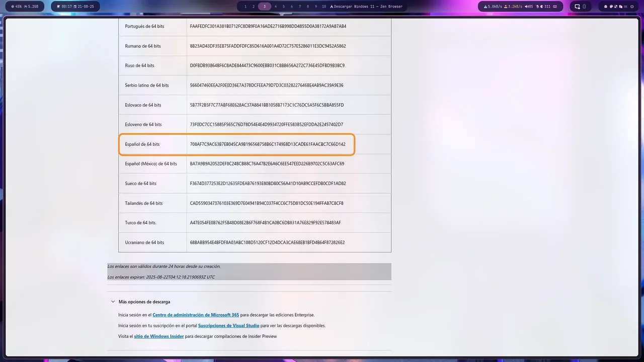
Task: Open the volume control showing 85
Action: click(529, 7)
